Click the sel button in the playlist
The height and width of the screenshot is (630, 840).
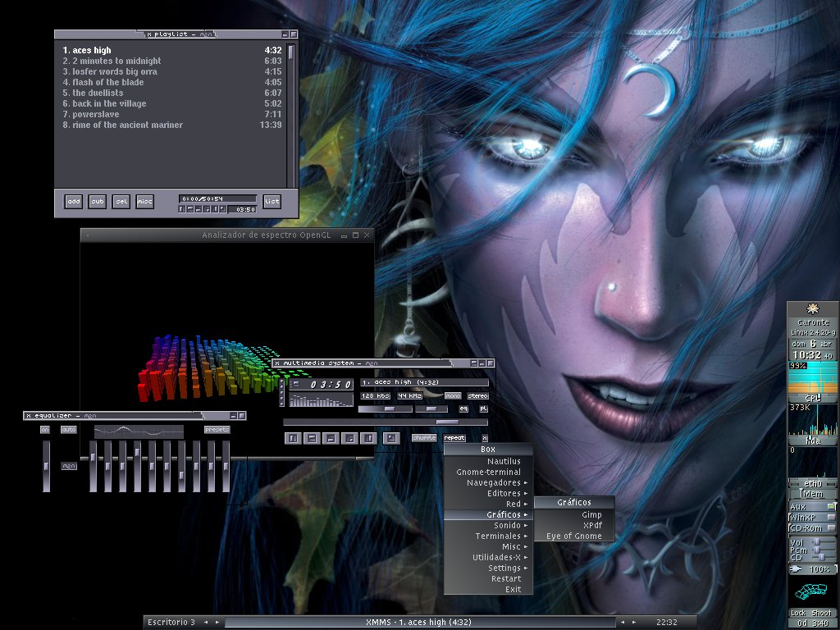121,202
